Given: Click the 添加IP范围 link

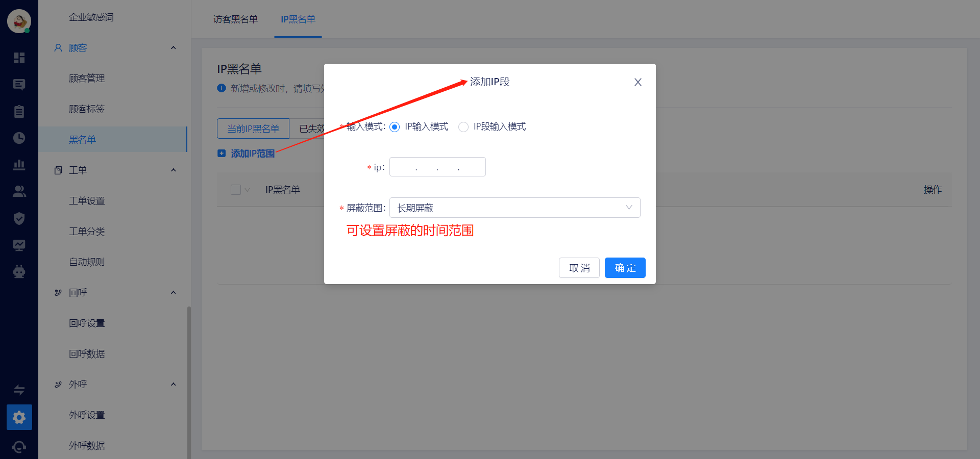Looking at the screenshot, I should pyautogui.click(x=247, y=154).
